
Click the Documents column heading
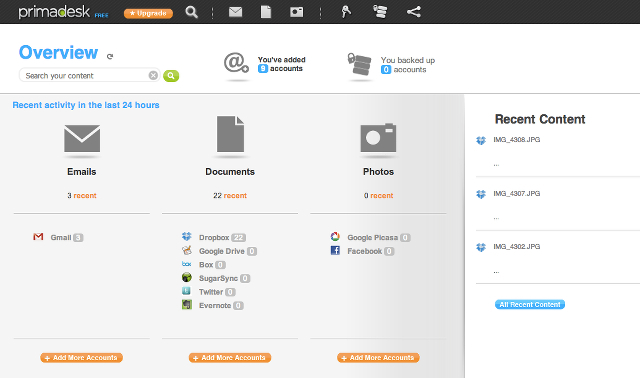(x=230, y=172)
